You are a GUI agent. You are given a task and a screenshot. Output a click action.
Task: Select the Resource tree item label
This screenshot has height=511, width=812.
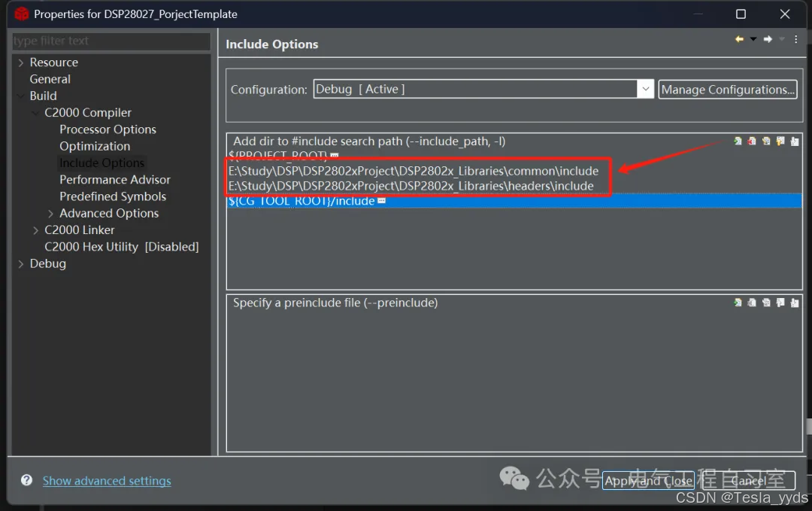tap(54, 62)
